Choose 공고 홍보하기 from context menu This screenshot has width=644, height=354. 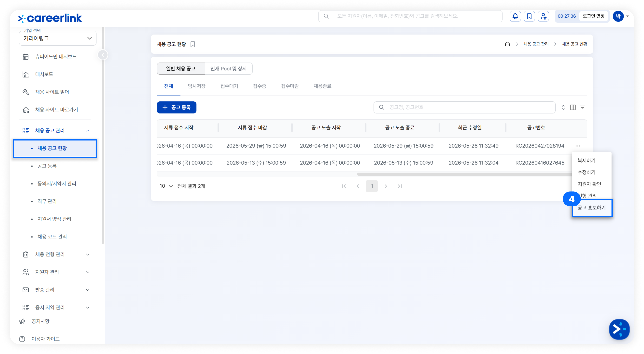click(x=591, y=207)
